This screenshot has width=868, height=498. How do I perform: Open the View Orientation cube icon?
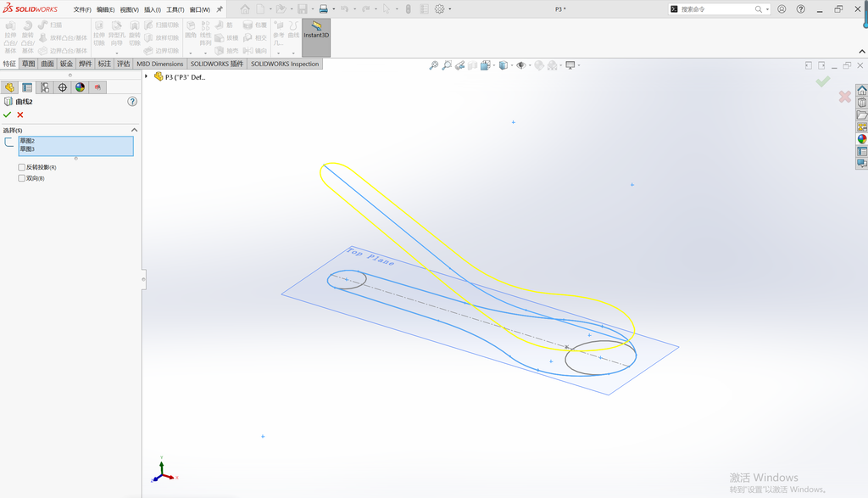click(x=485, y=65)
